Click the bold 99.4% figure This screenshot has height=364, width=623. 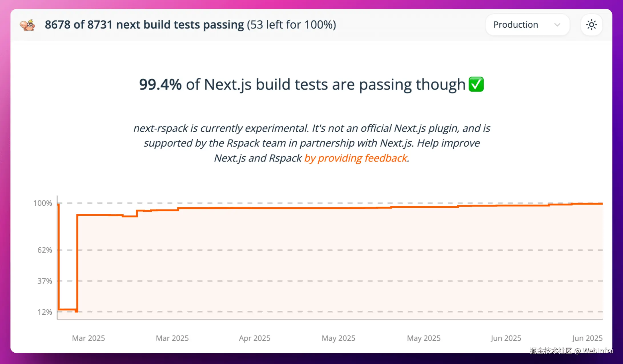[160, 84]
